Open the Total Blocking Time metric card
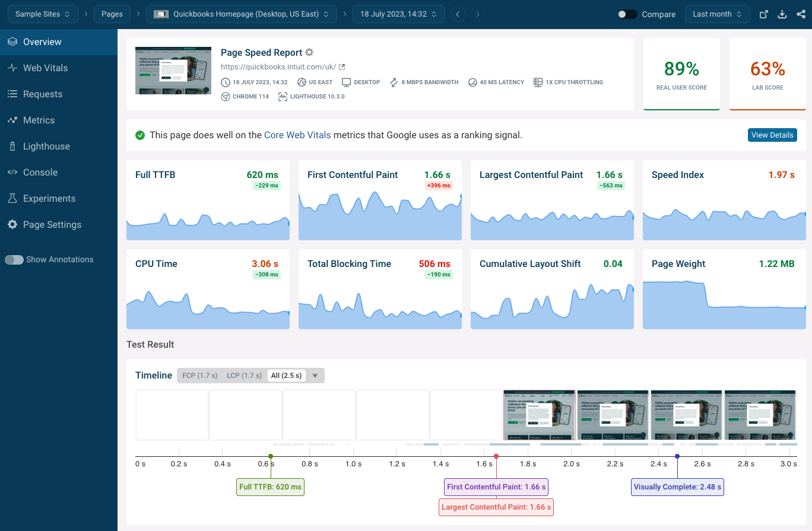Viewport: 812px width, 531px height. click(380, 289)
